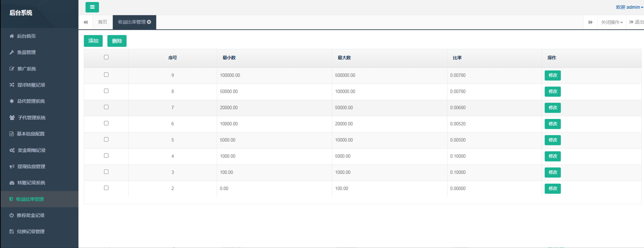Open the 关闭操作 dropdown
Image resolution: width=644 pixels, height=248 pixels.
(x=611, y=22)
